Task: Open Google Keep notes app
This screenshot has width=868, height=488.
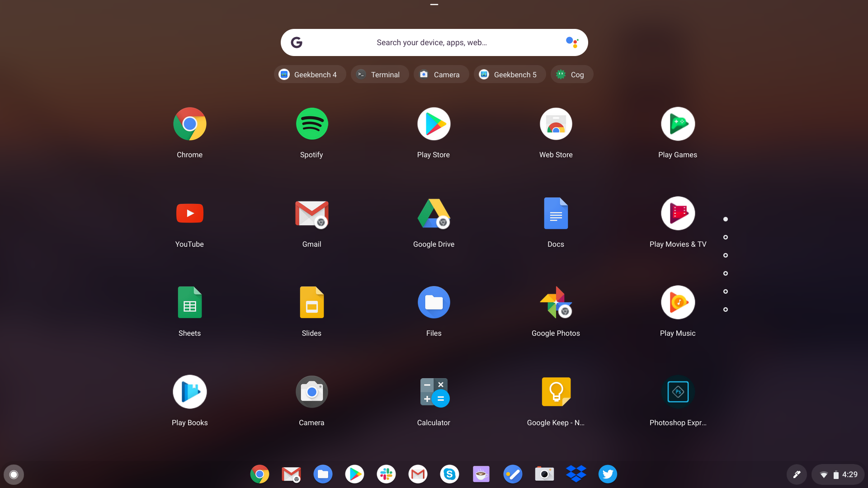Action: point(556,392)
